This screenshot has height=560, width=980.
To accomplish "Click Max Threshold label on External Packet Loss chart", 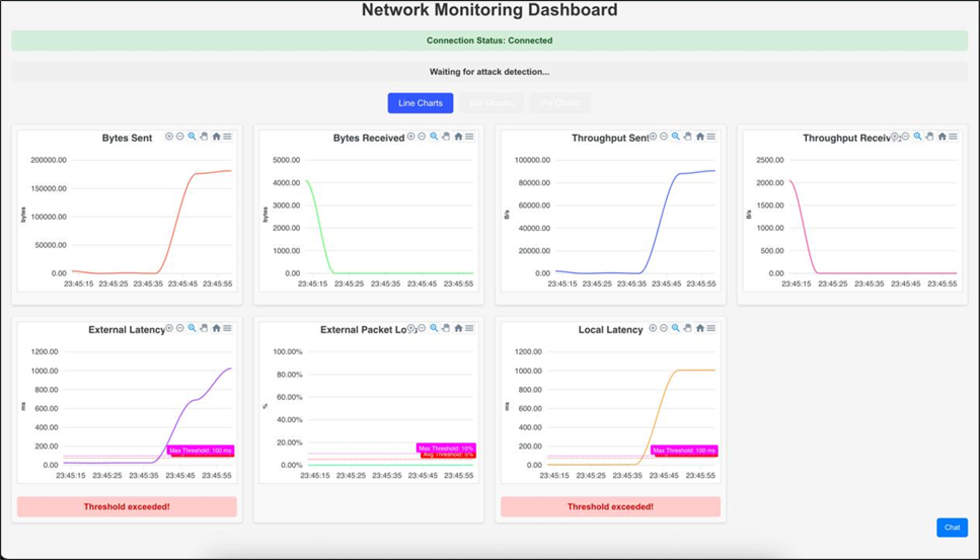I will tap(446, 448).
